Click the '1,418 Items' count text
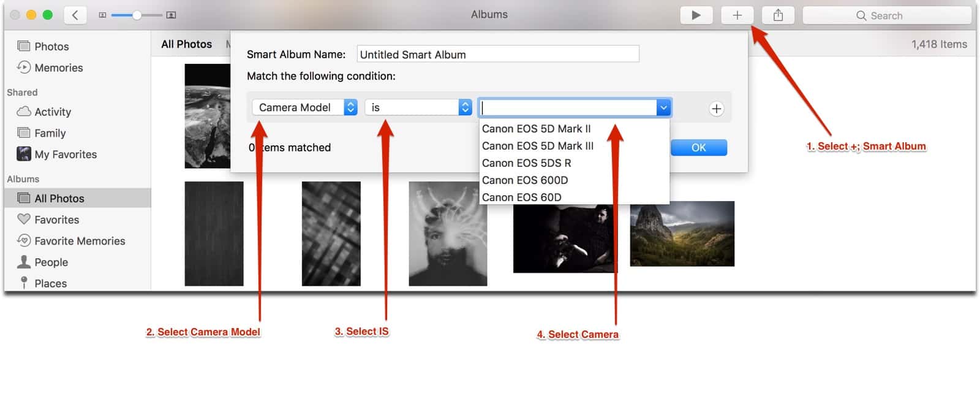 point(939,44)
